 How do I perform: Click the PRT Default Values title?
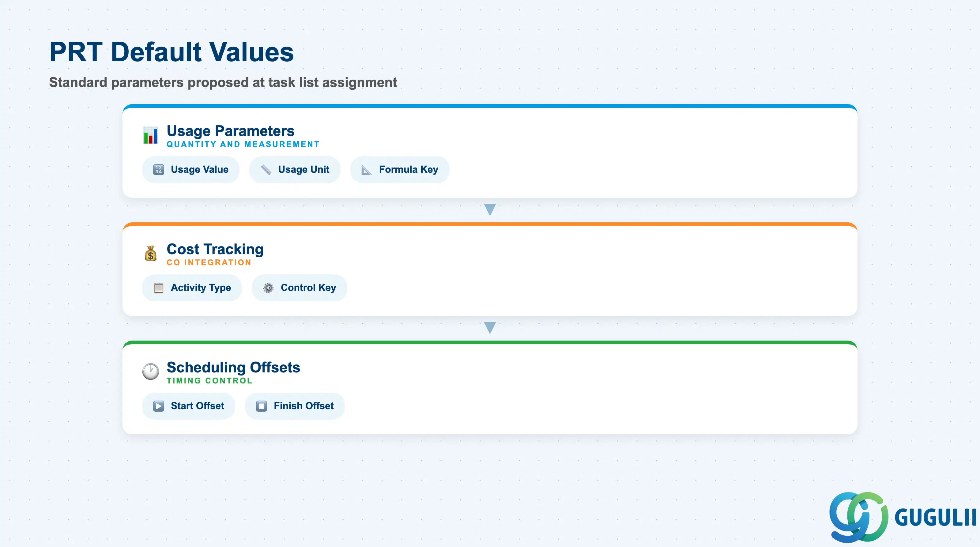[x=171, y=52]
